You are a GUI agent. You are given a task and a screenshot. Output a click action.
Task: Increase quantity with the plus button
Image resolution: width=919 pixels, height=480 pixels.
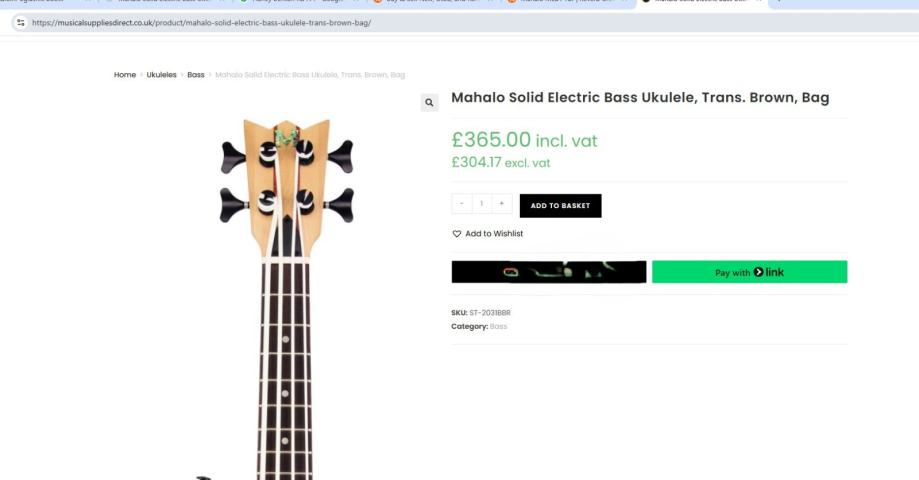tap(502, 204)
